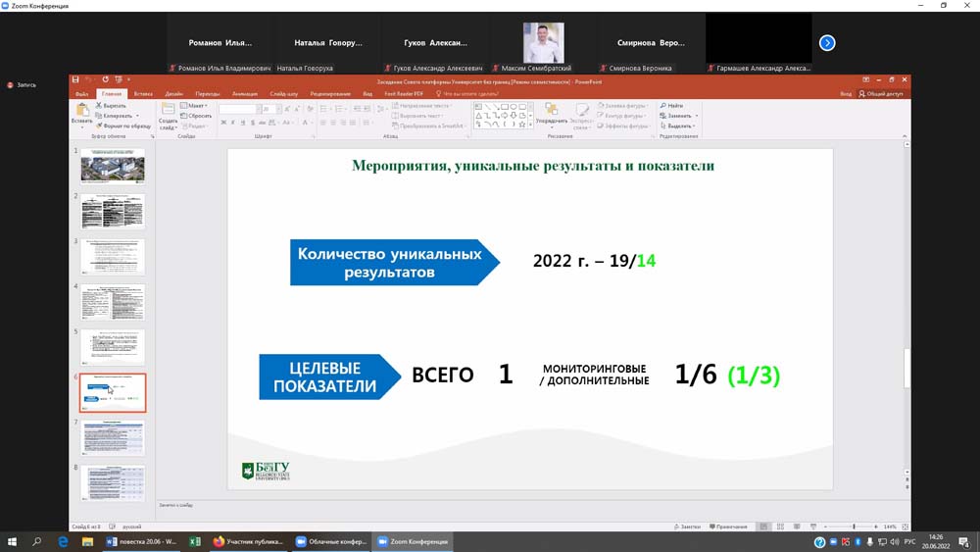Open the Copy (Копировать) dropdown arrow
The width and height of the screenshot is (980, 552).
tap(137, 116)
